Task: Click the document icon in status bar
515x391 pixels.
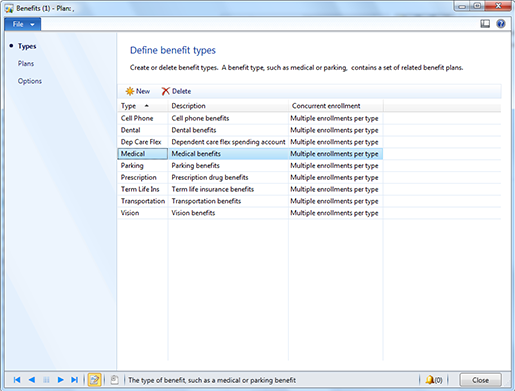Action: click(x=114, y=380)
